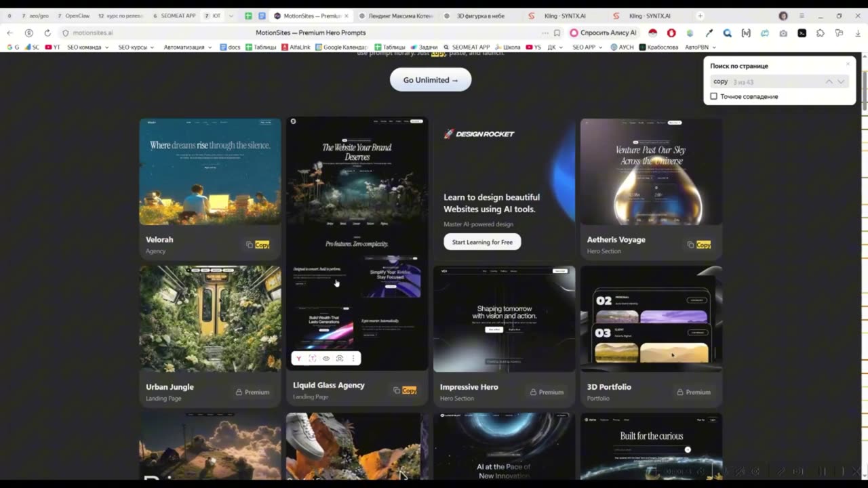The width and height of the screenshot is (868, 488).
Task: Copy the Velorah prompt
Action: [x=258, y=245]
